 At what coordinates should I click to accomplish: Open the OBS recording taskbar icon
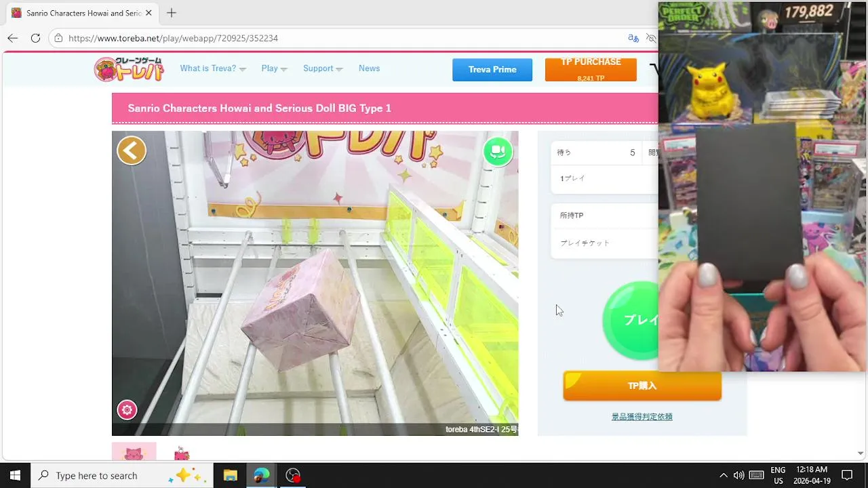coord(293,475)
